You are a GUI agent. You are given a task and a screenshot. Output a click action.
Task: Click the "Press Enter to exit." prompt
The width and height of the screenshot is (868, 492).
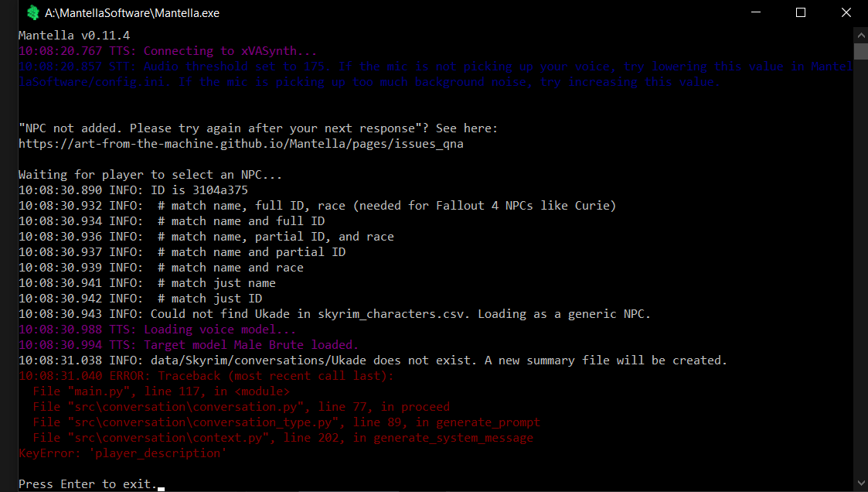[85, 484]
